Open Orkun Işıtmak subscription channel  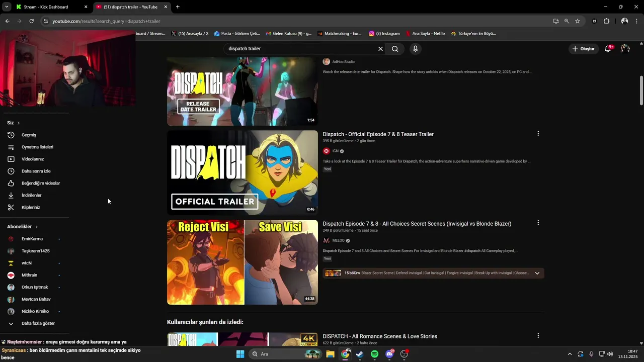click(x=35, y=287)
